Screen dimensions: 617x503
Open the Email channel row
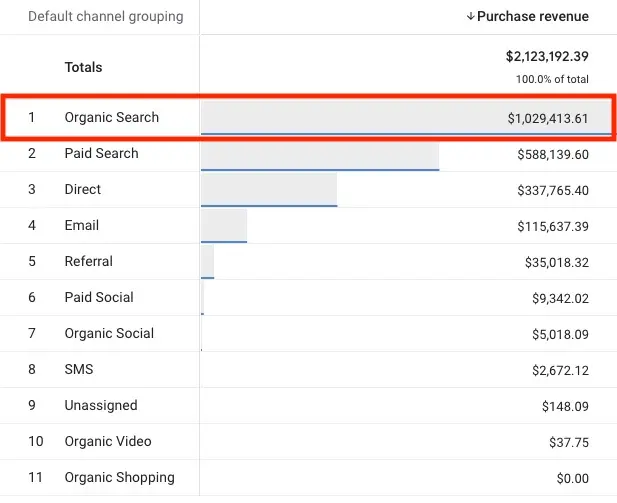82,226
